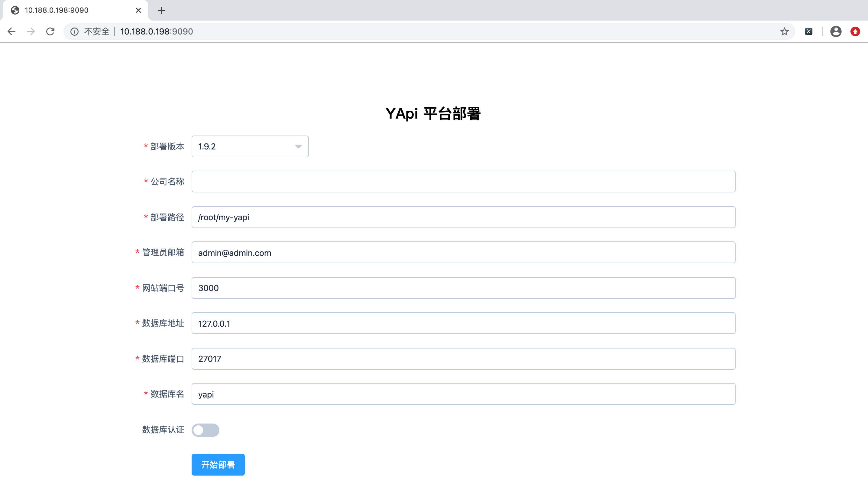Click the back navigation arrow
The image size is (868, 504).
(x=12, y=31)
